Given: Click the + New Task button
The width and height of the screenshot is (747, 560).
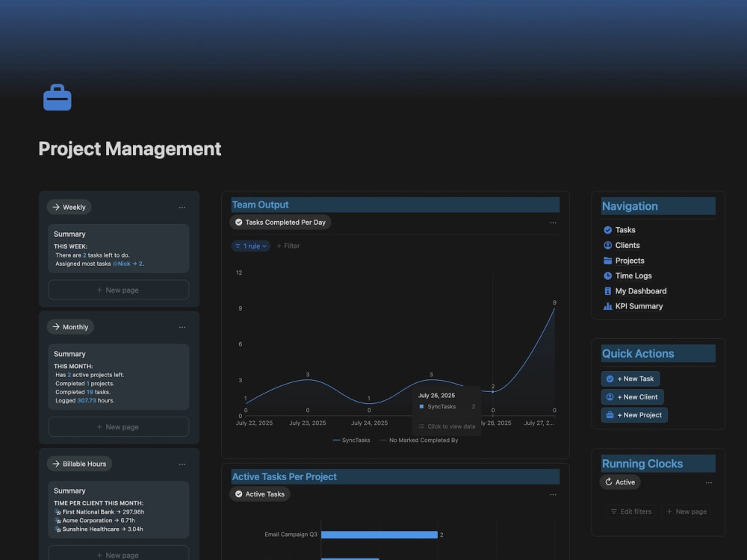Looking at the screenshot, I should coord(630,379).
